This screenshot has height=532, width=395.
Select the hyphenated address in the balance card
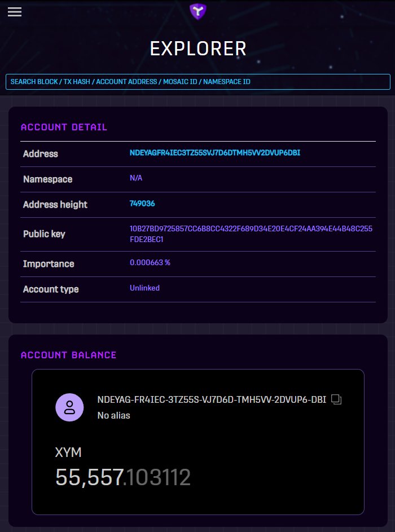(212, 399)
